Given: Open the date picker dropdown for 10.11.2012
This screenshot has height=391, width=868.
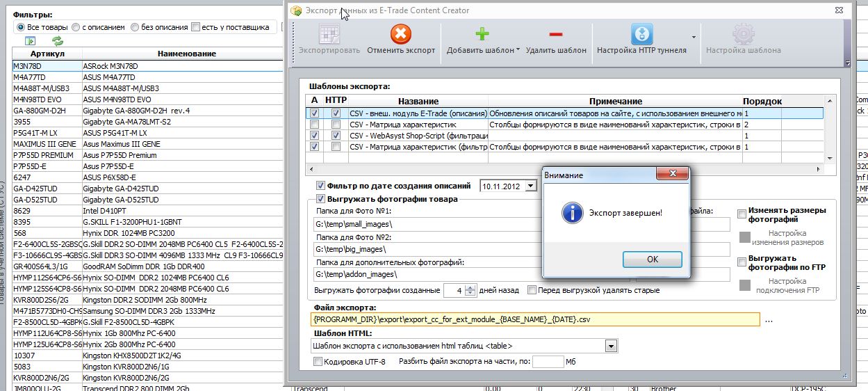Looking at the screenshot, I should [531, 186].
